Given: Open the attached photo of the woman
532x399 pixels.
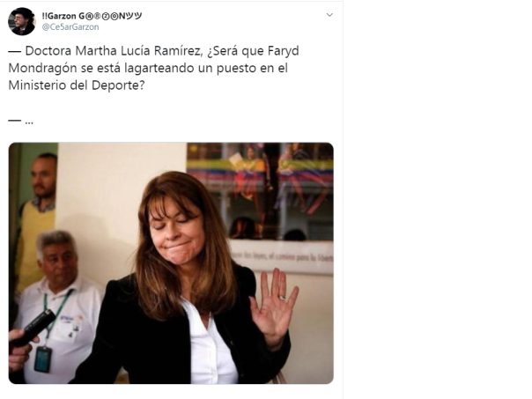Looking at the screenshot, I should tap(171, 263).
